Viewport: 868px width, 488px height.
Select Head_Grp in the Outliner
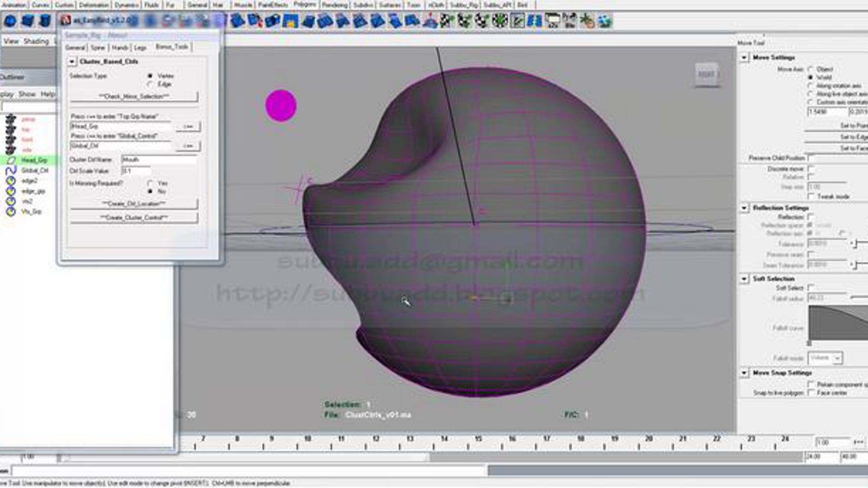pyautogui.click(x=34, y=160)
